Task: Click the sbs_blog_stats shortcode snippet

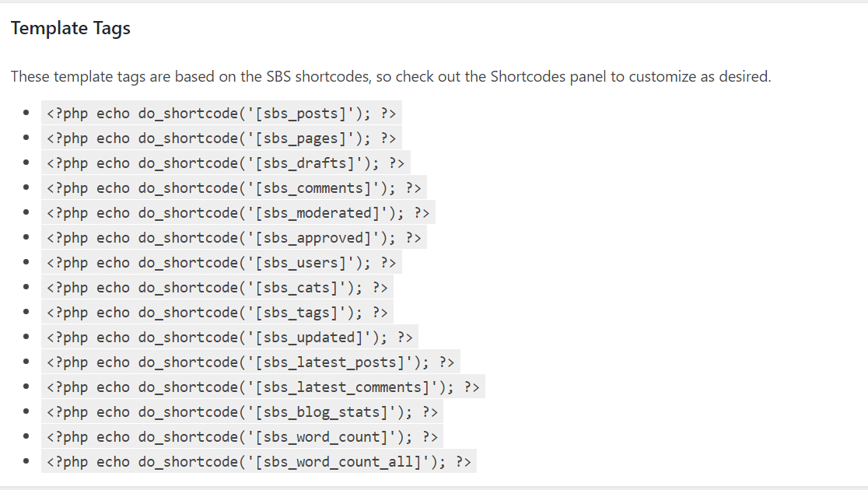Action: point(243,412)
